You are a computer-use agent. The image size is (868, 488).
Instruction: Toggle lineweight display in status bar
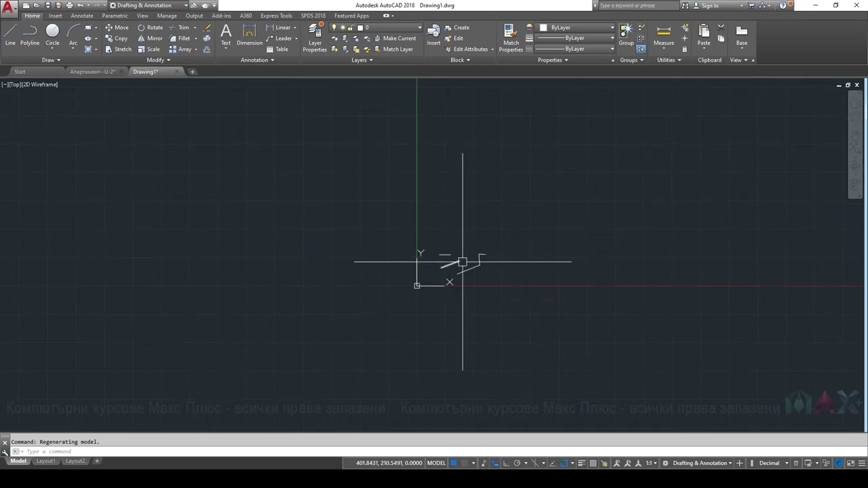(581, 463)
